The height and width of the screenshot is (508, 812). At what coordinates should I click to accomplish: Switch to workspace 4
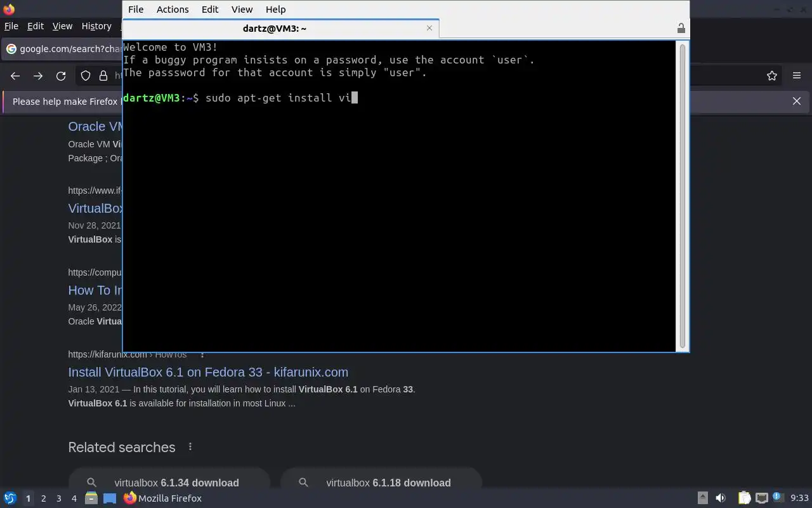point(74,498)
